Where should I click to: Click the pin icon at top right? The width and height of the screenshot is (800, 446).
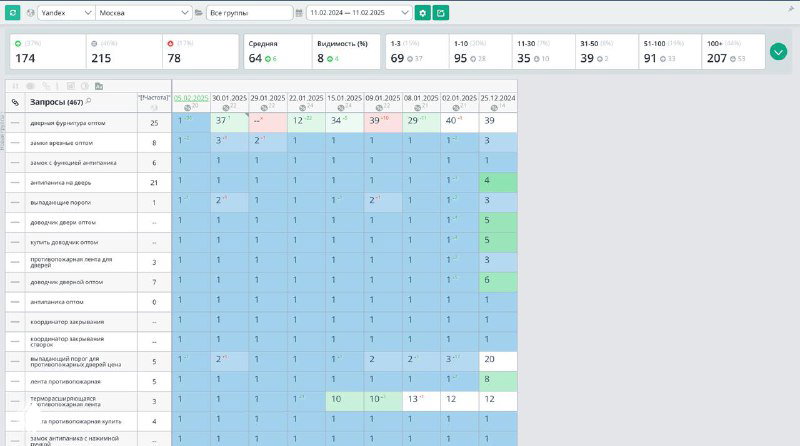791,9
